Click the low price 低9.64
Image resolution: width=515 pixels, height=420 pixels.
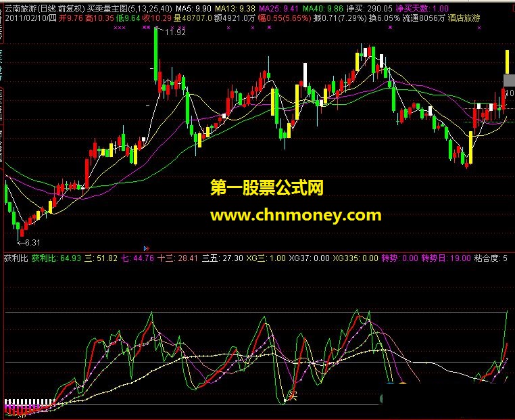(x=128, y=18)
